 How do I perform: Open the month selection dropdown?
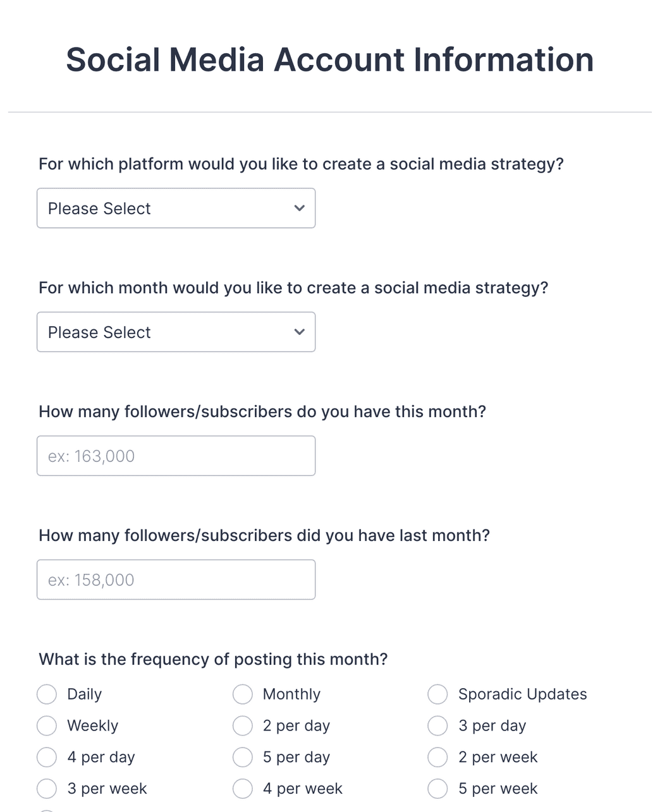coord(176,332)
